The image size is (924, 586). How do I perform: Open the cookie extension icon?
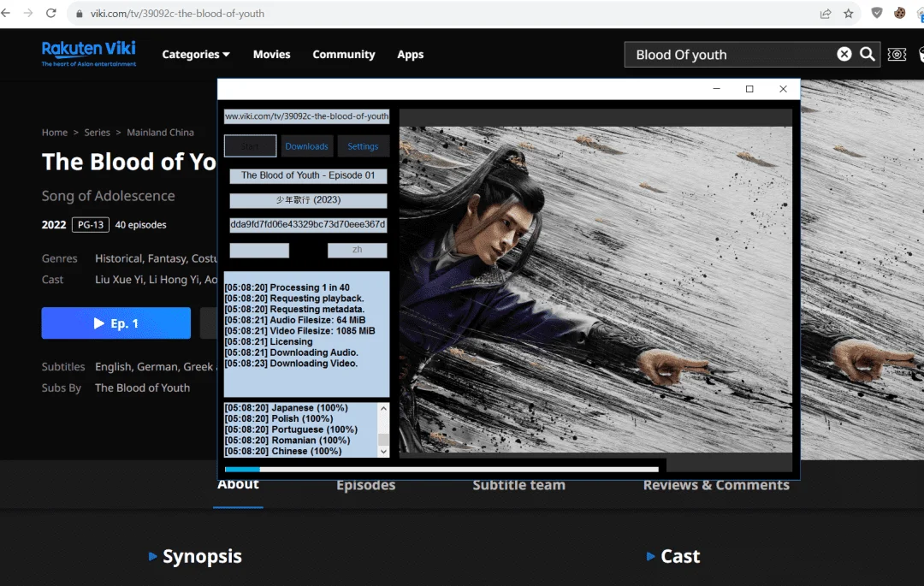pyautogui.click(x=899, y=13)
